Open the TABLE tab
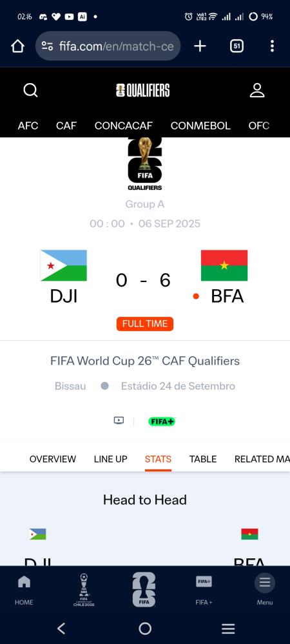 [203, 459]
